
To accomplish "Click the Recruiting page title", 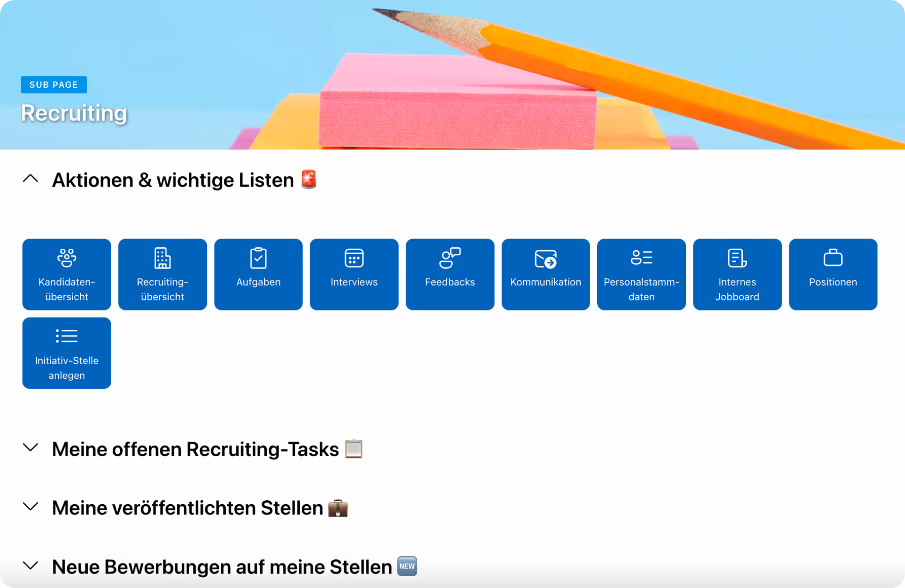I will [x=74, y=113].
